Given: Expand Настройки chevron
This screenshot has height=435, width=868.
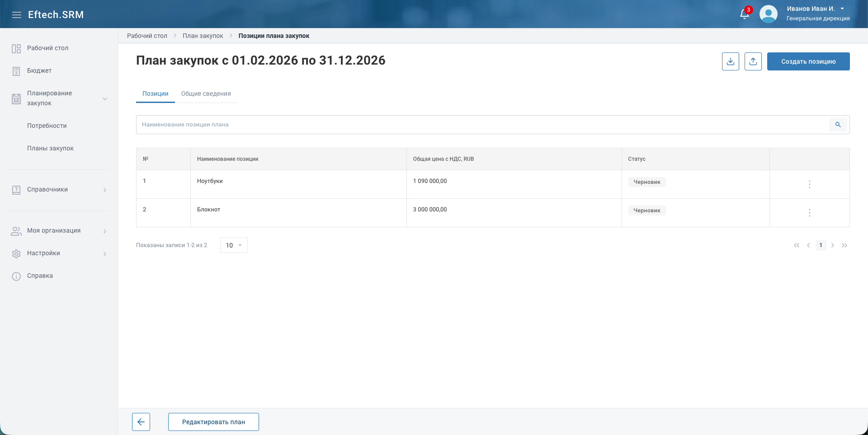Looking at the screenshot, I should [x=105, y=253].
